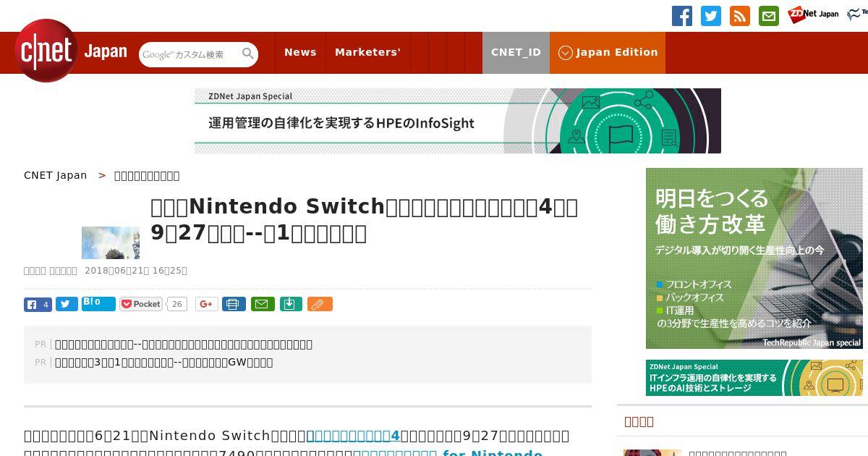Open the ZDNet Japan logo link
The width and height of the screenshot is (868, 456).
pos(813,14)
